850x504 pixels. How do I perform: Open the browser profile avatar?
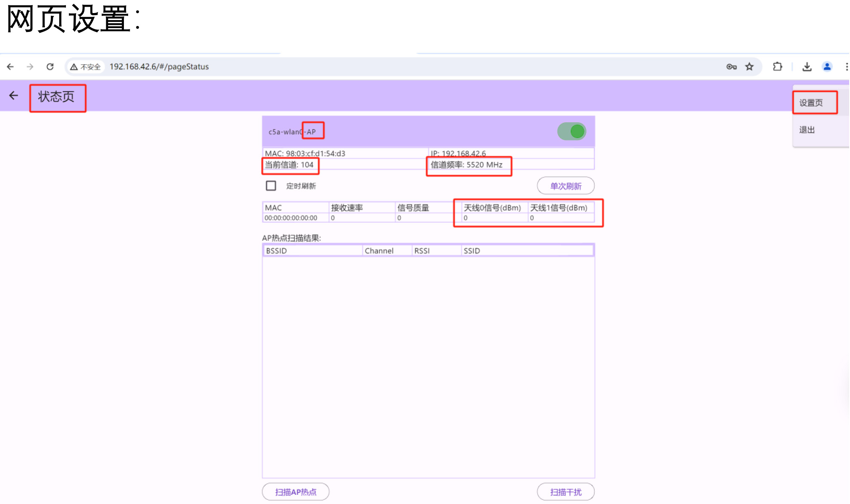point(827,67)
